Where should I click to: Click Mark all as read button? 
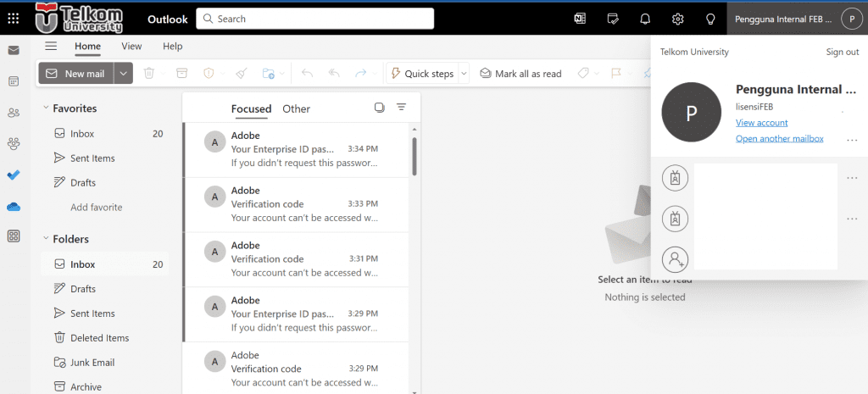coord(520,74)
